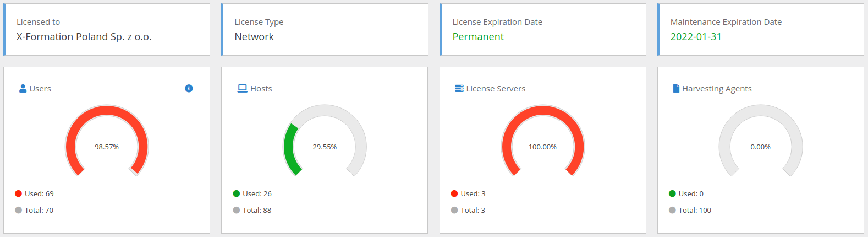
Task: Open the info icon on Users card
Action: (189, 88)
